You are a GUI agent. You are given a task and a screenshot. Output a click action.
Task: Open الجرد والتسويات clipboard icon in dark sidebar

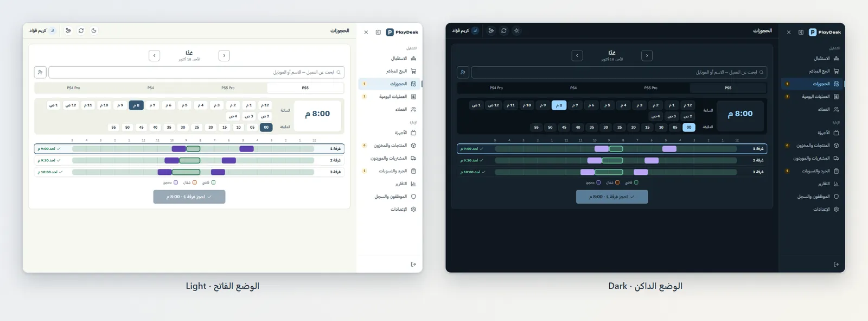(836, 171)
